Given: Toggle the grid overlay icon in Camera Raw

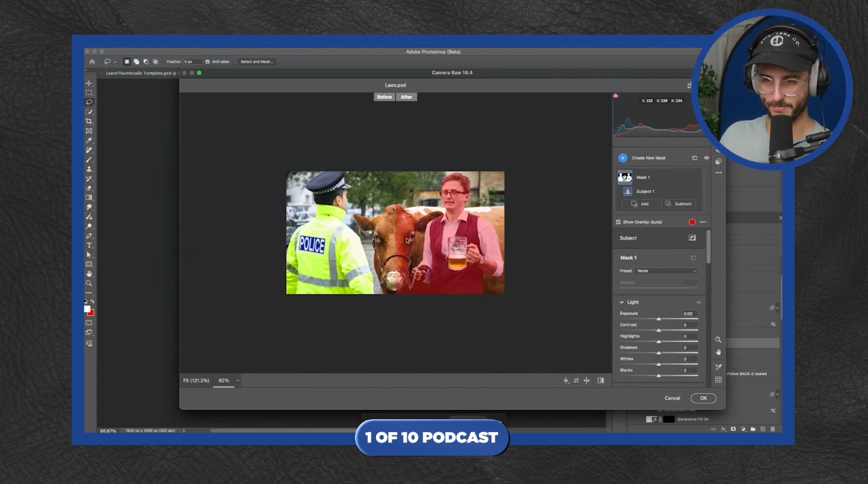Looking at the screenshot, I should coord(718,380).
